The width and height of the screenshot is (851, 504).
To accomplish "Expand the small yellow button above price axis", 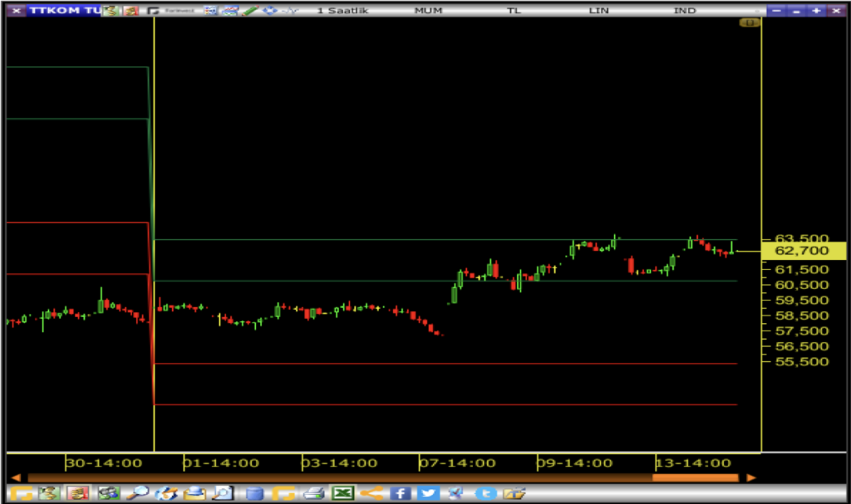I will tap(749, 23).
